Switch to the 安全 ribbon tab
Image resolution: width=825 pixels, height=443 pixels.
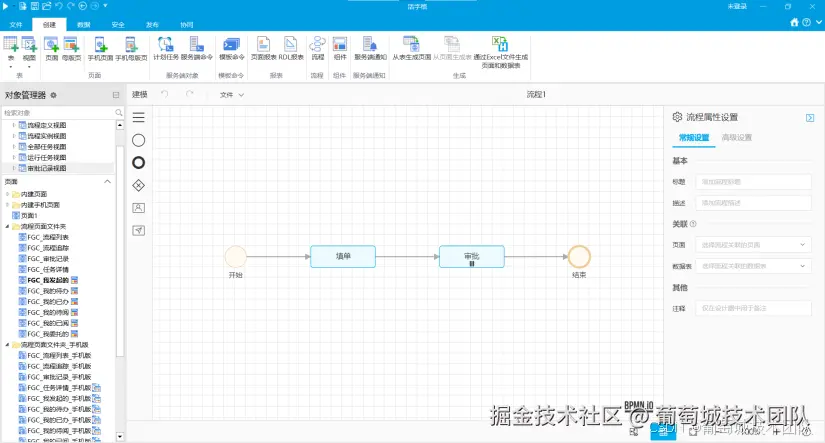pyautogui.click(x=118, y=25)
